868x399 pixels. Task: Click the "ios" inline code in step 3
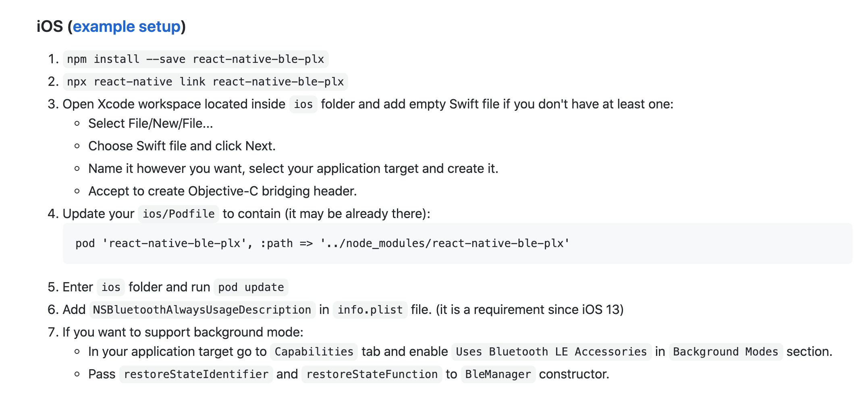tap(303, 104)
